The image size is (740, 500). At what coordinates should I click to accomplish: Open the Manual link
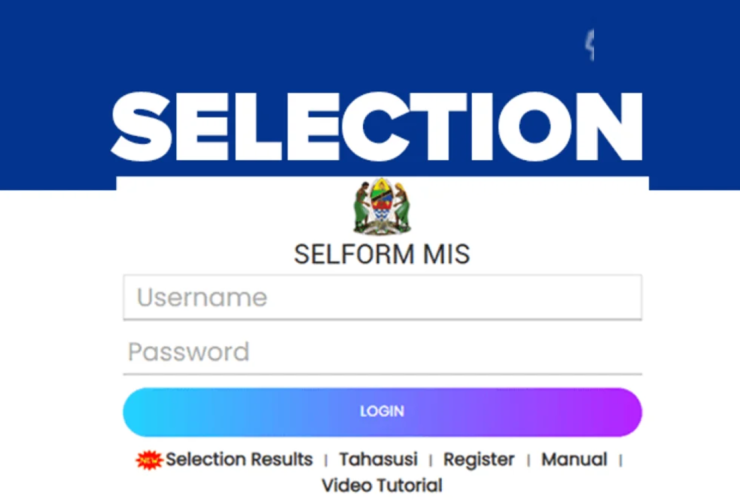coord(574,460)
